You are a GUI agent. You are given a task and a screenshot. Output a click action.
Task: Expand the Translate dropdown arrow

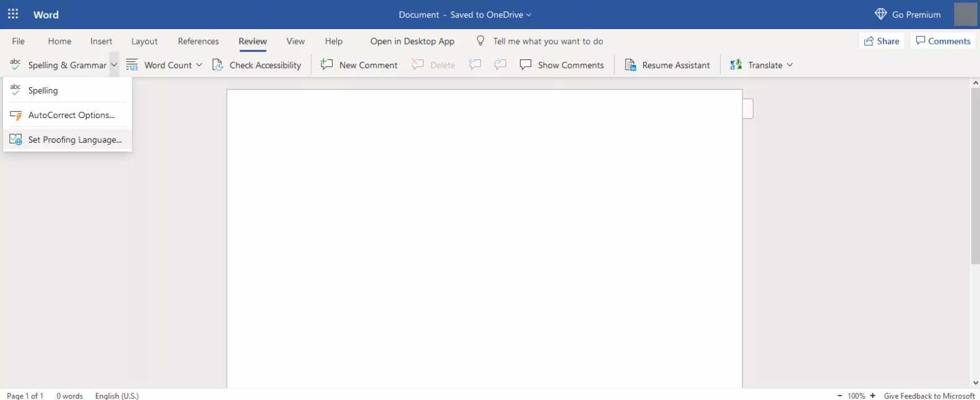pos(790,65)
